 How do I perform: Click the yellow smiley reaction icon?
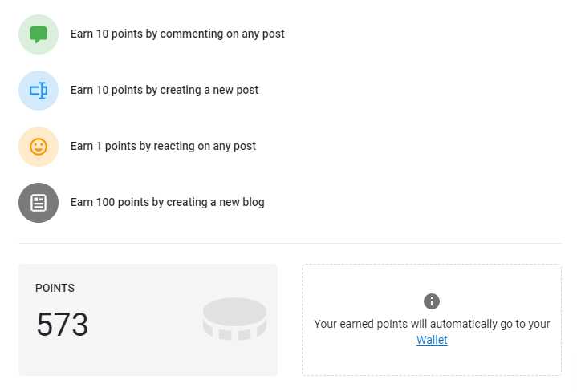pyautogui.click(x=39, y=147)
